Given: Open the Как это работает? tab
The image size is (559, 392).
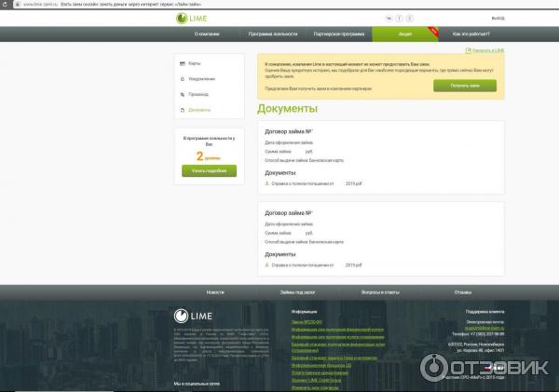Looking at the screenshot, I should pos(470,34).
